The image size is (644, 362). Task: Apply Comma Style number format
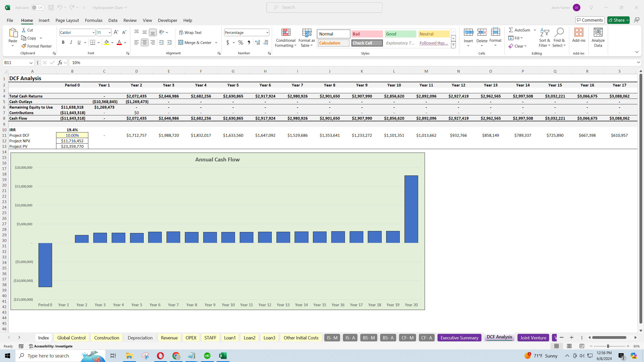[x=249, y=42]
